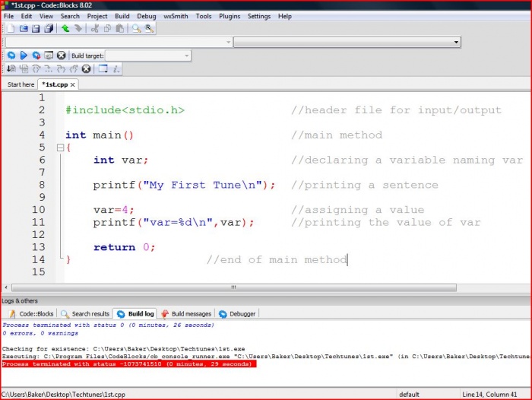This screenshot has width=532, height=400.
Task: Click the New file icon
Action: 11,29
